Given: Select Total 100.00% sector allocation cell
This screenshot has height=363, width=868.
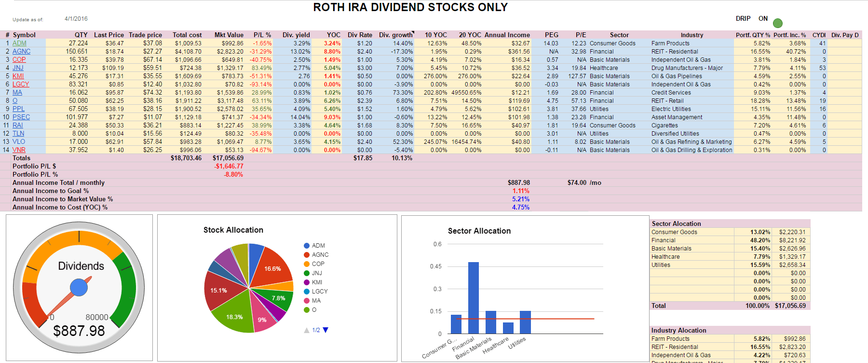Looking at the screenshot, I should [x=758, y=306].
